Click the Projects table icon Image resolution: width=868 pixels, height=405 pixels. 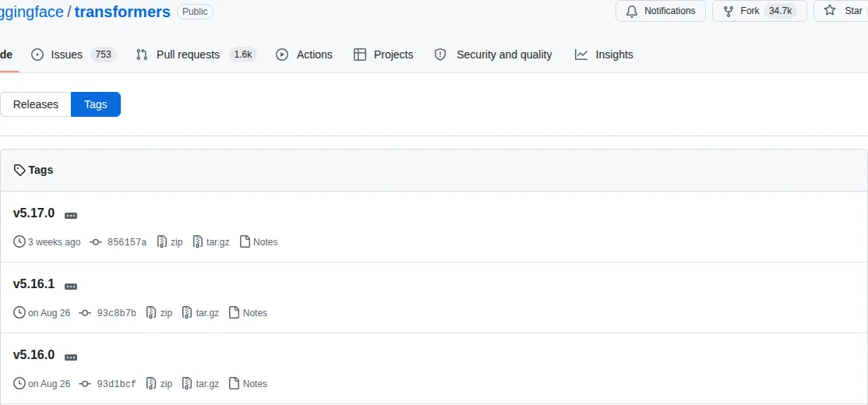click(360, 55)
